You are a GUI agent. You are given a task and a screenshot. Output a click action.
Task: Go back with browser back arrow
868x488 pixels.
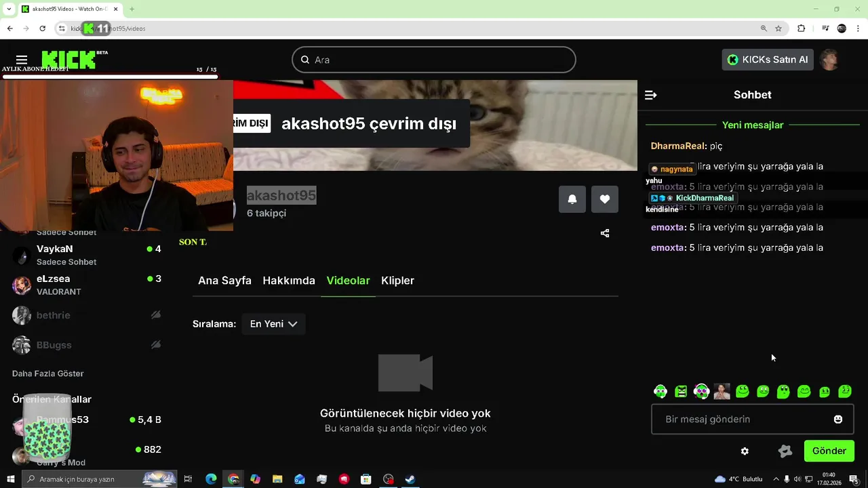9,28
